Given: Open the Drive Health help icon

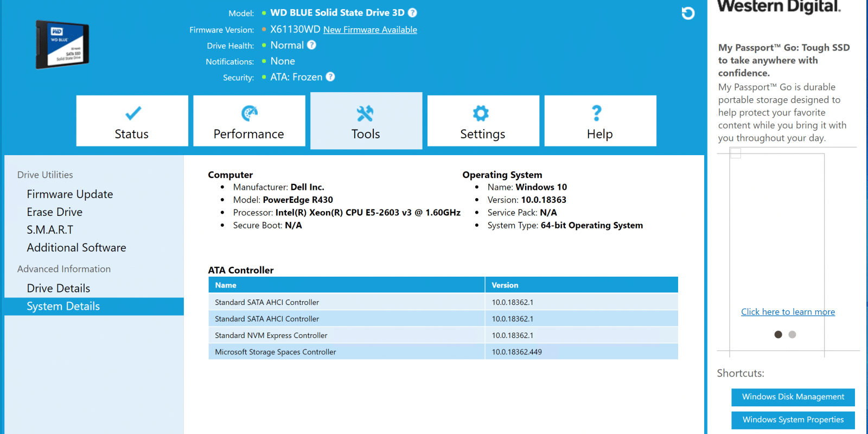Looking at the screenshot, I should point(311,45).
